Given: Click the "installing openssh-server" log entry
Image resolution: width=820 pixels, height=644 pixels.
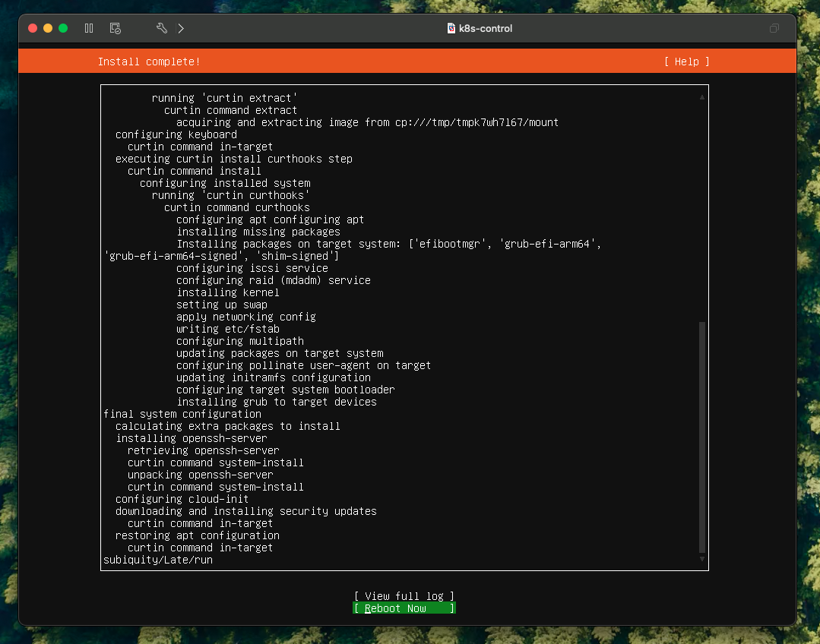Looking at the screenshot, I should [x=192, y=438].
